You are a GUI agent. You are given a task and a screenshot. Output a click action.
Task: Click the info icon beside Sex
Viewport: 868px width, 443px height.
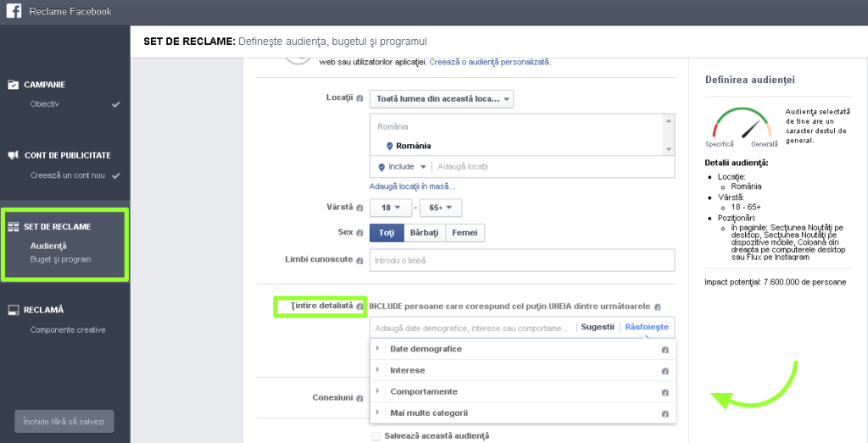(359, 233)
